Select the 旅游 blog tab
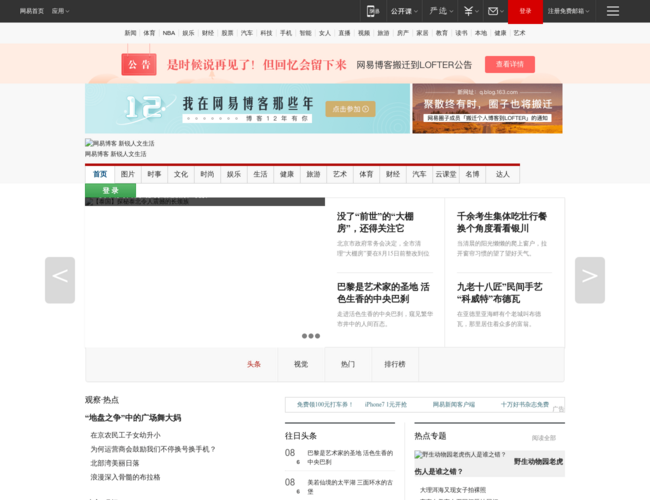Viewport: 650px width, 500px height. point(313,174)
